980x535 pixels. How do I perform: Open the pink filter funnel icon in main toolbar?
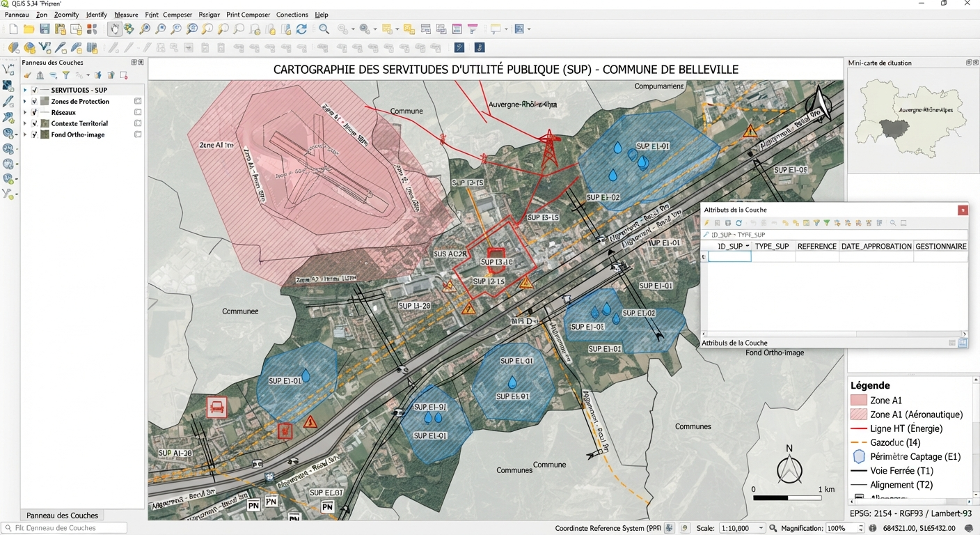pos(473,29)
